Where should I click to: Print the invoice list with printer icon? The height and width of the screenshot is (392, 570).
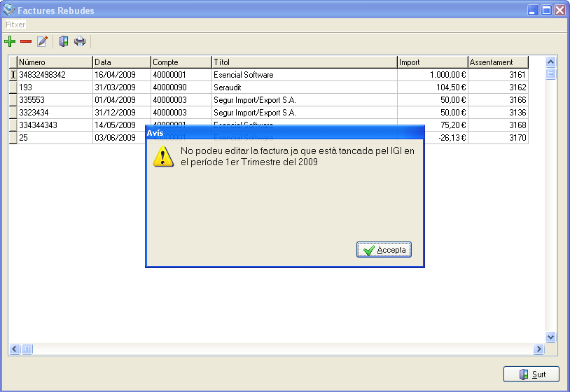point(80,41)
